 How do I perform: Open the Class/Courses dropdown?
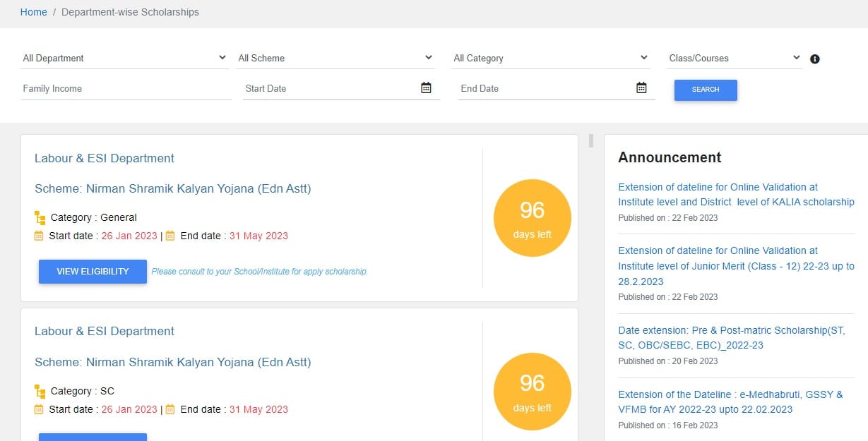point(735,58)
